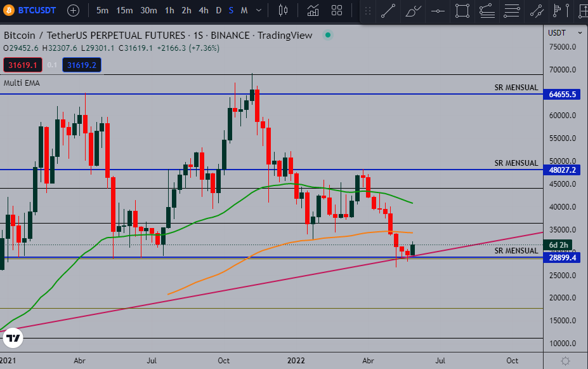
Task: Select the rectangle shape tool
Action: tap(462, 11)
